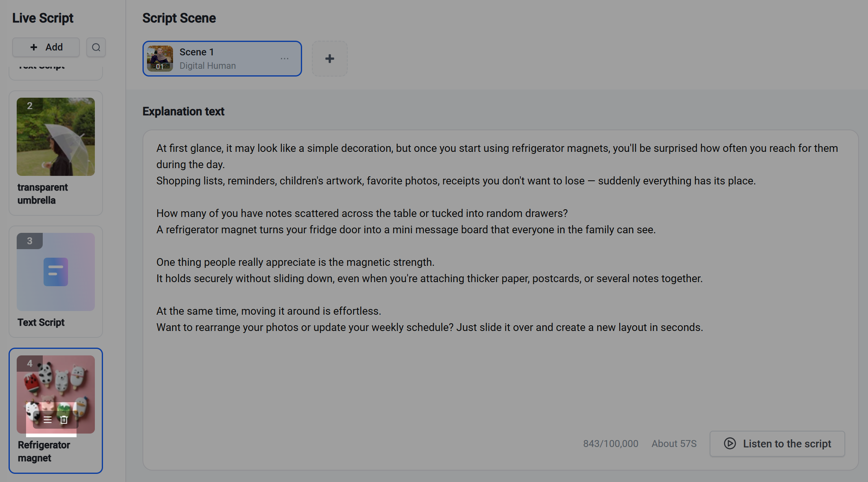Click the play circle icon in Listen button

coord(730,444)
